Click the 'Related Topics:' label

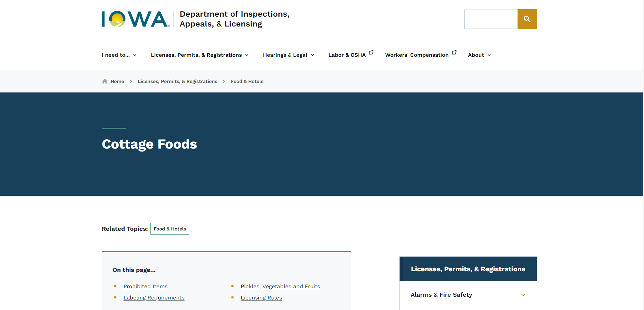[125, 229]
